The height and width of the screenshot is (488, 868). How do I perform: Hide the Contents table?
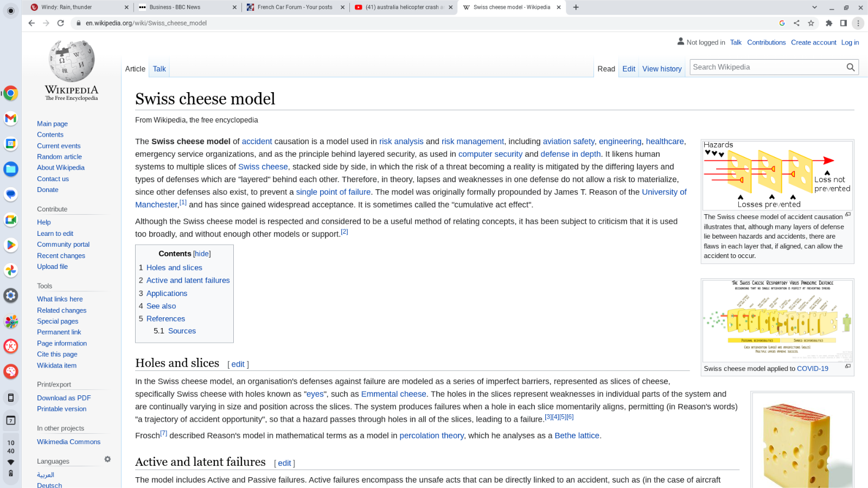202,254
